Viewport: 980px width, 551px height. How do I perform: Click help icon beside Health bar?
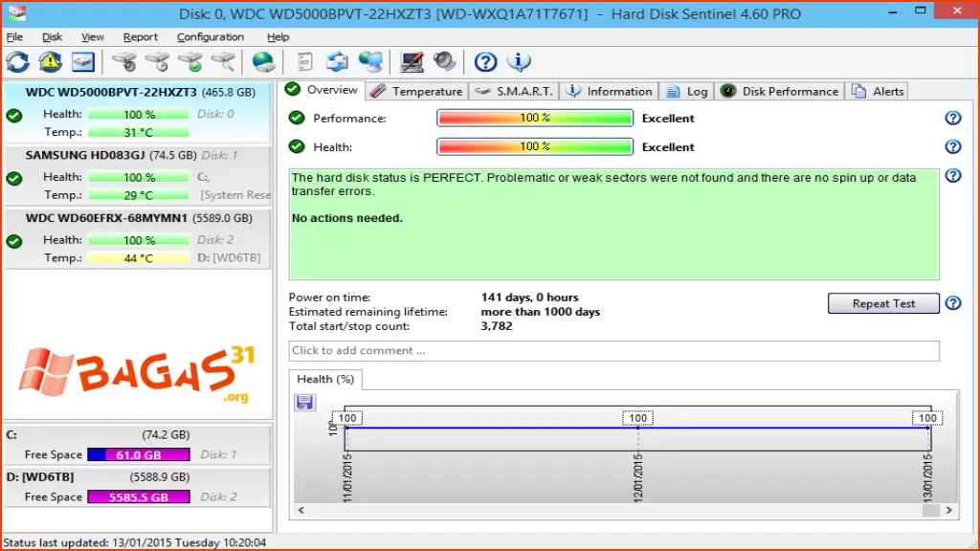click(952, 146)
